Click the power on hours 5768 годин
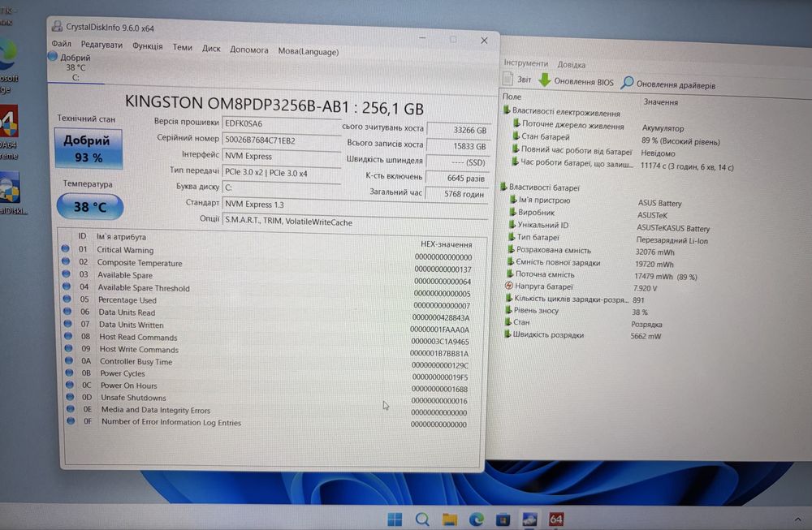Screen dimensions: 812x530 point(456,194)
